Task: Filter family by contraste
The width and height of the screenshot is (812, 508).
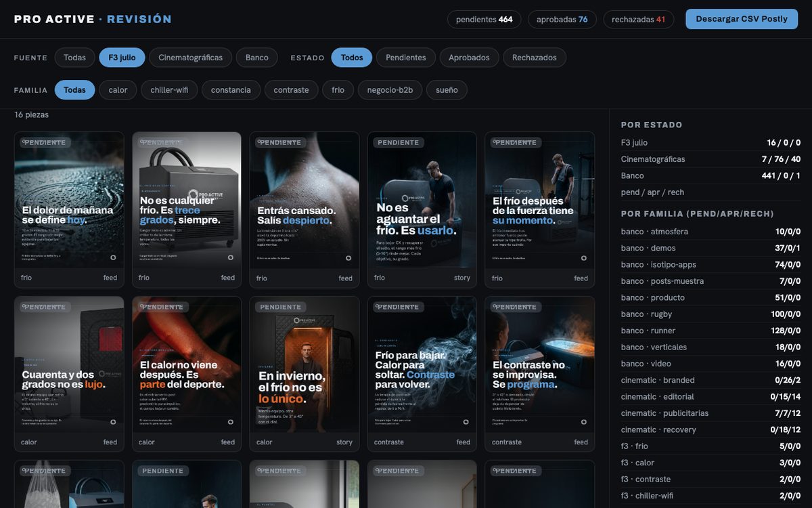Action: 291,90
